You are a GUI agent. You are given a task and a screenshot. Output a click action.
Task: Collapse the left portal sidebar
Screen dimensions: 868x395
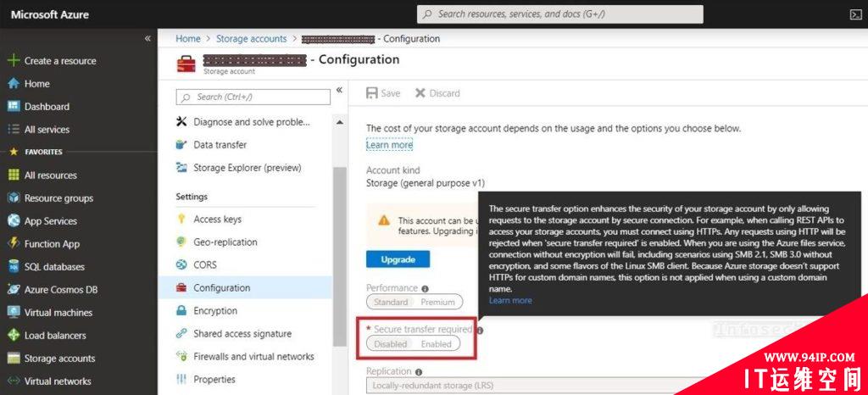[147, 38]
